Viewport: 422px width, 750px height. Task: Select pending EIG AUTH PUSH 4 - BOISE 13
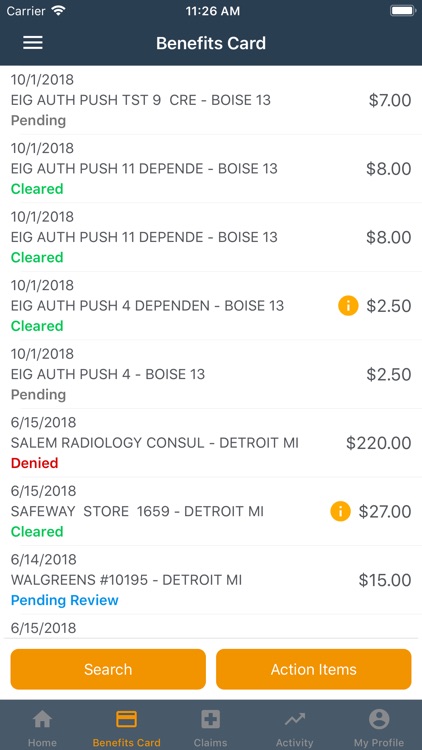pyautogui.click(x=211, y=375)
